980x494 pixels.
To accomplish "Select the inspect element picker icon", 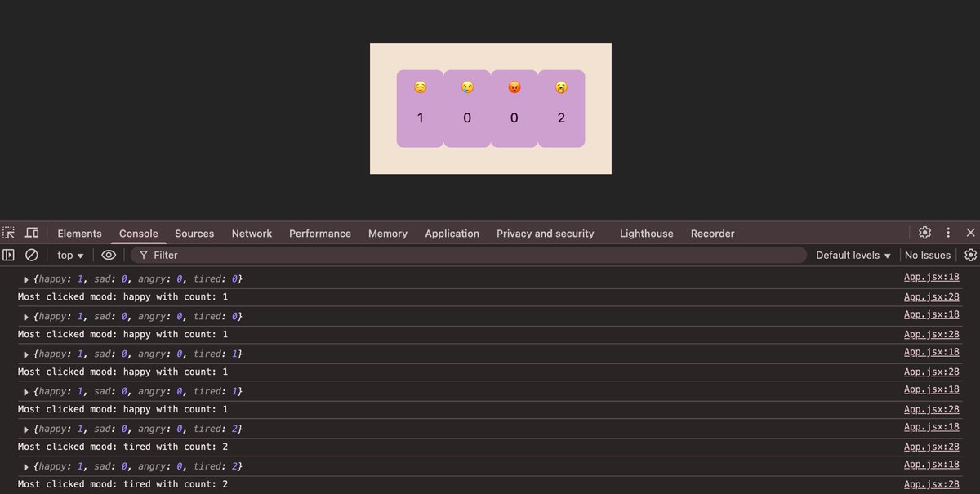I will tap(8, 233).
